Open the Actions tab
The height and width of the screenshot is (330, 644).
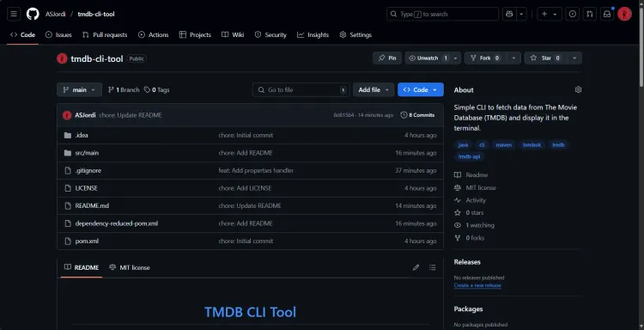coord(153,35)
